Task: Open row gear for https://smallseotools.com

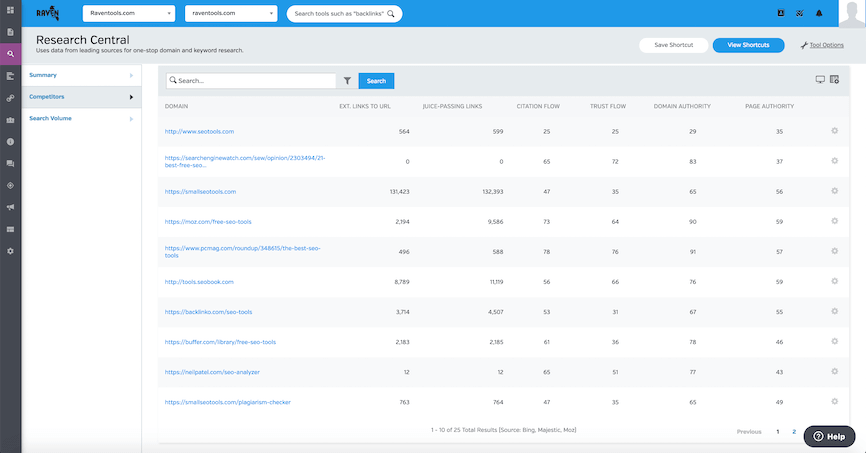Action: (x=835, y=191)
